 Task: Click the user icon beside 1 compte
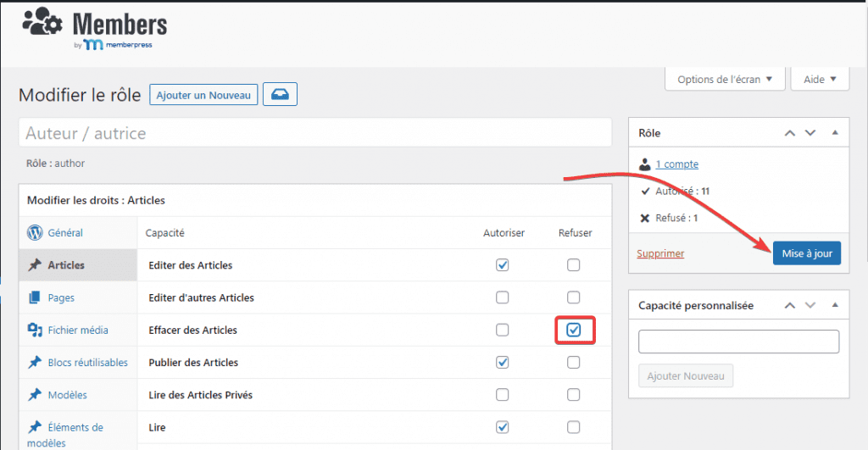[x=644, y=164]
